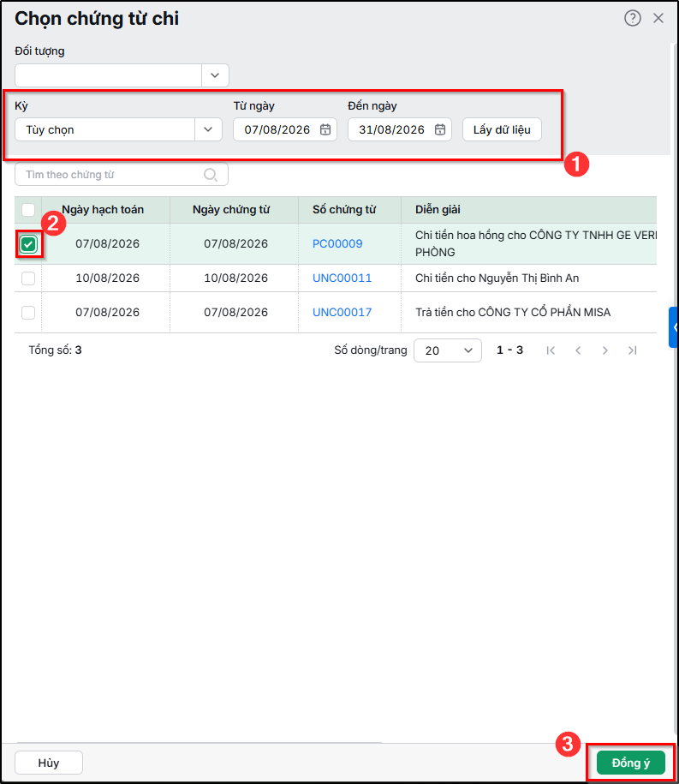Close the Chọn chứng từ chi dialog

(x=658, y=19)
